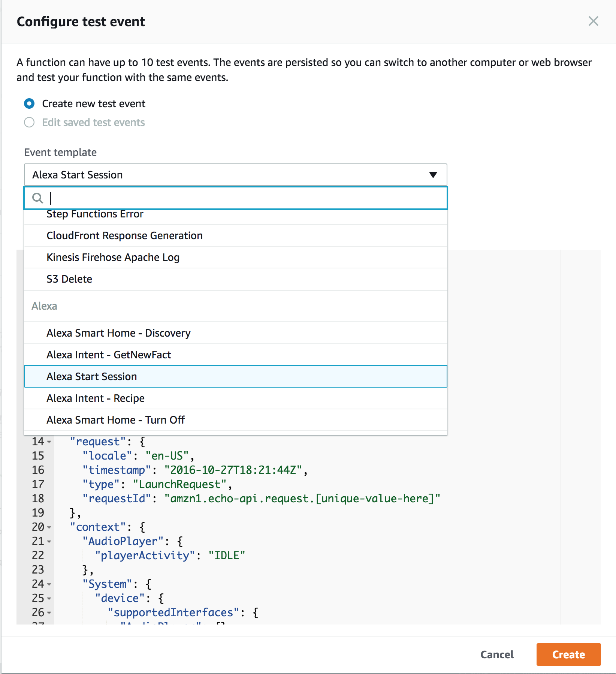This screenshot has width=616, height=674.
Task: Click the "context" key in line 20
Action: [98, 527]
